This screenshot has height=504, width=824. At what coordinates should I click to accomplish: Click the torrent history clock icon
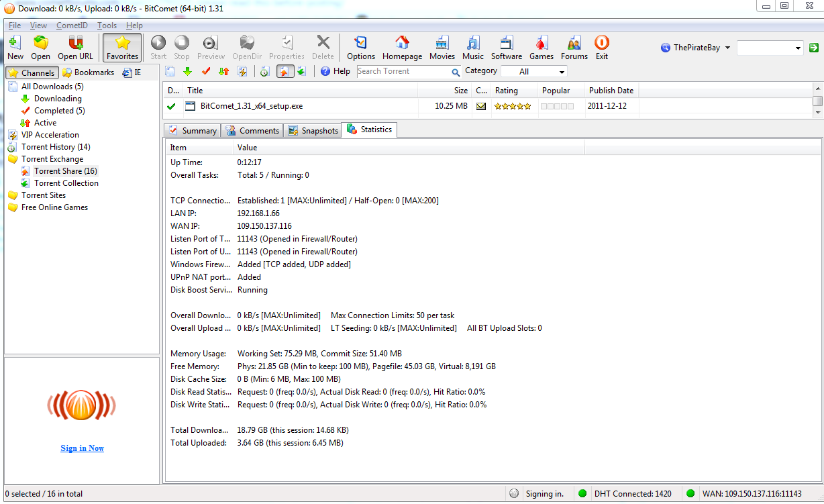[264, 71]
